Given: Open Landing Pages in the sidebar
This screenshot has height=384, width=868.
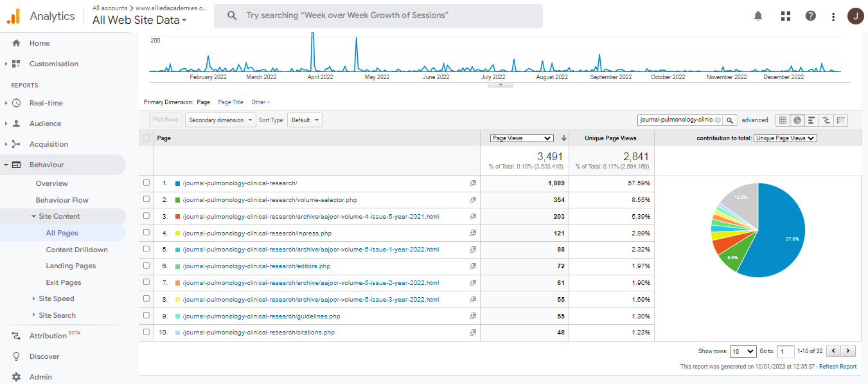Looking at the screenshot, I should tap(71, 266).
